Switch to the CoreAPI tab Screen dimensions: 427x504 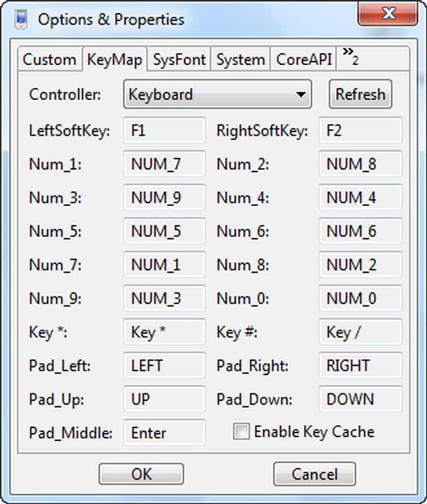303,60
